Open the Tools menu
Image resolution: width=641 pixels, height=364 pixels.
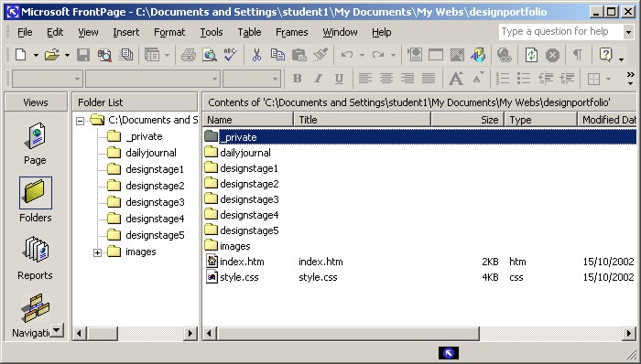[x=212, y=32]
